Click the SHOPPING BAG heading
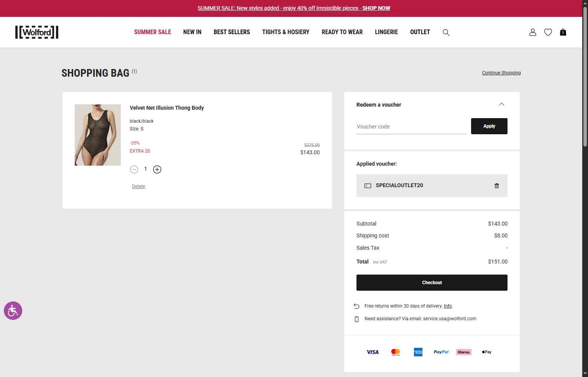 click(x=95, y=73)
